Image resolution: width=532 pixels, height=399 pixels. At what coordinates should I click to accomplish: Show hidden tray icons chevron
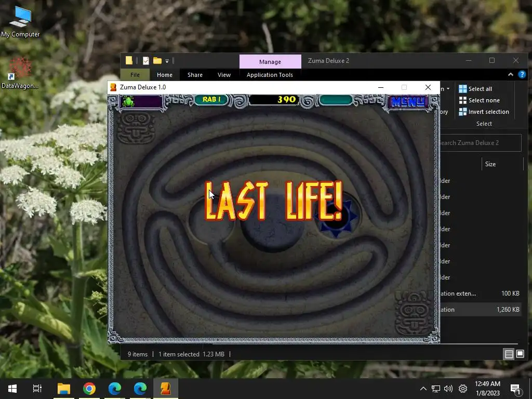pyautogui.click(x=423, y=389)
